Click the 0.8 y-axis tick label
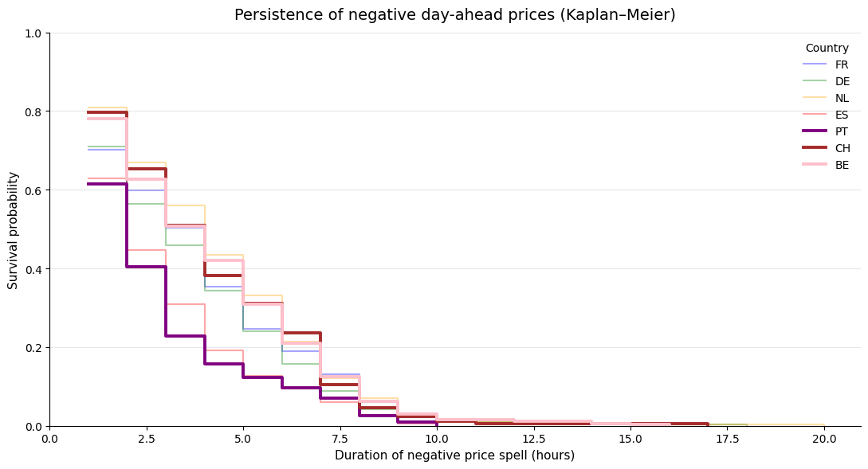 point(33,111)
